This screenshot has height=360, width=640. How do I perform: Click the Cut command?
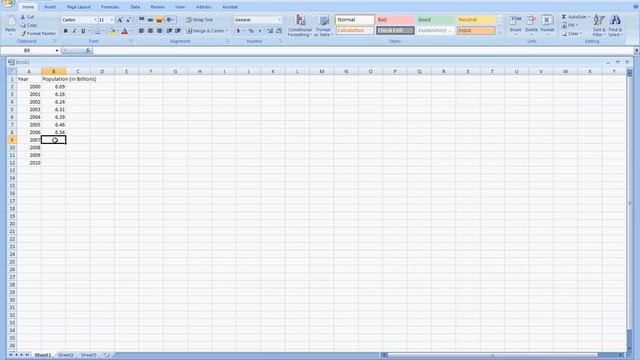point(28,17)
